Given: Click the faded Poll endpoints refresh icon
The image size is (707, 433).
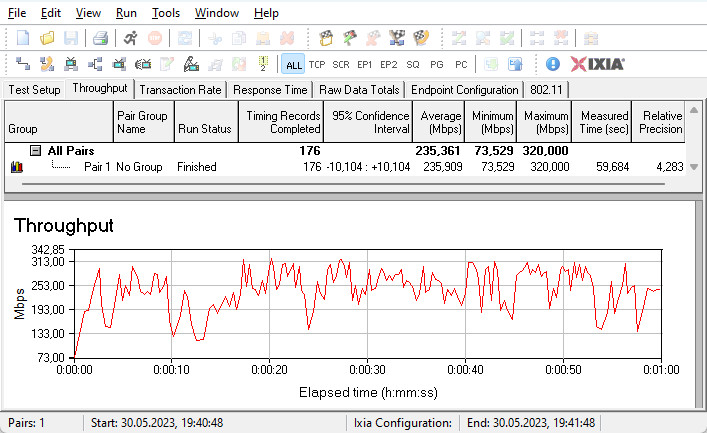Looking at the screenshot, I should point(185,38).
